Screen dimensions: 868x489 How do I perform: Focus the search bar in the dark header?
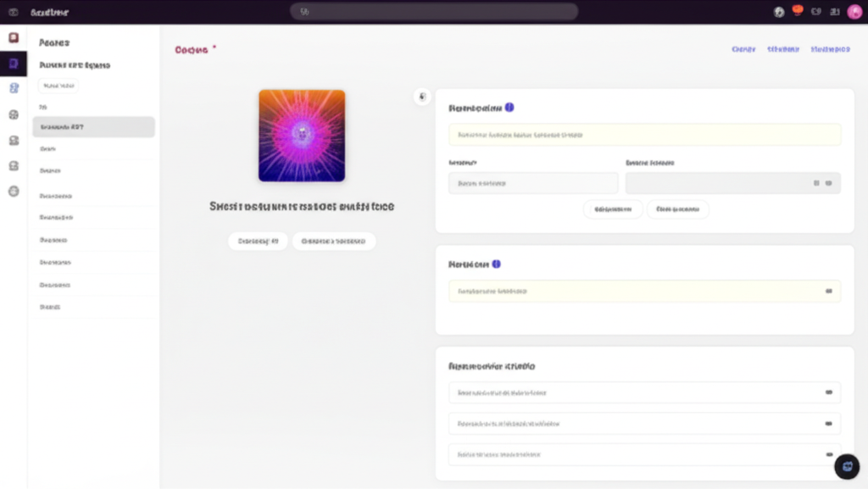click(x=434, y=12)
